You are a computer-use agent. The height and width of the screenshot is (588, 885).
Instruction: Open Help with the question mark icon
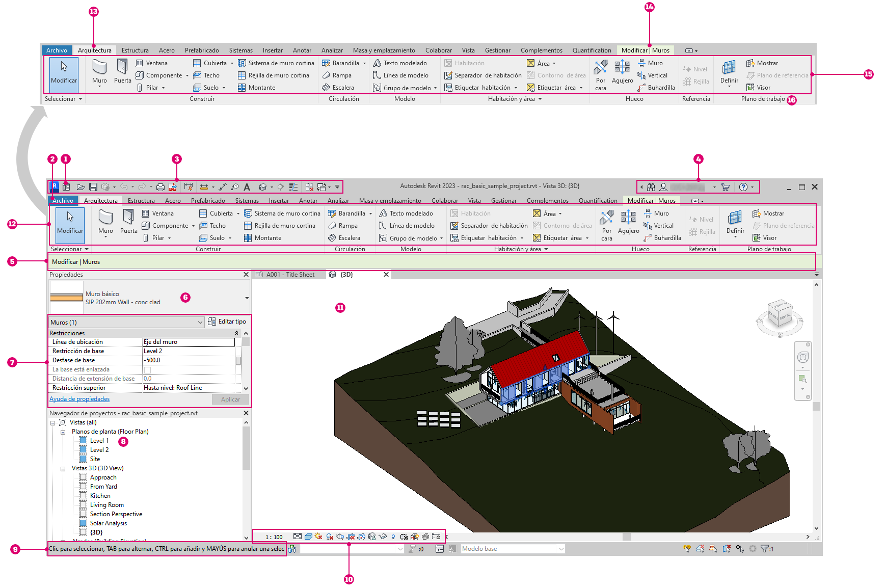pyautogui.click(x=743, y=187)
